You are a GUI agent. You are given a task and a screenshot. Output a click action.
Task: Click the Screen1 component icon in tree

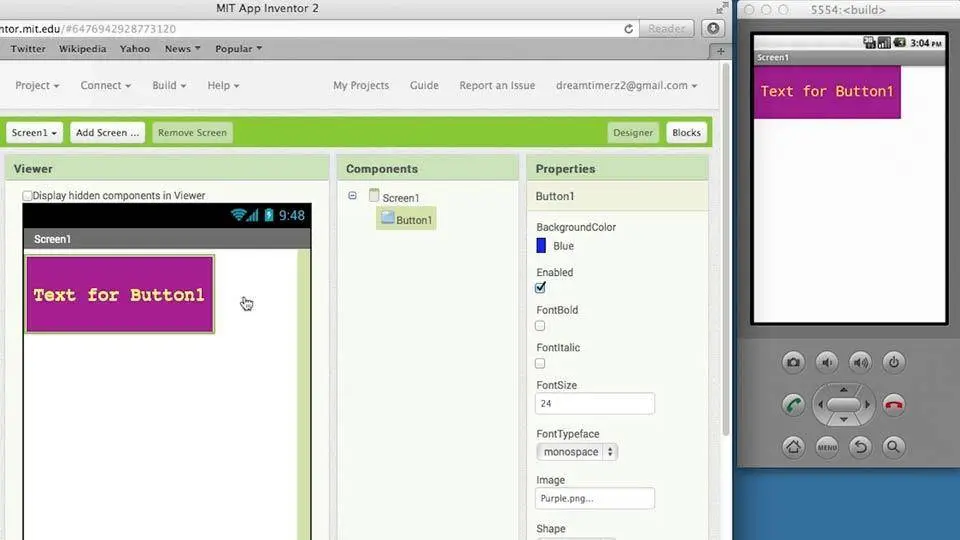pyautogui.click(x=374, y=195)
